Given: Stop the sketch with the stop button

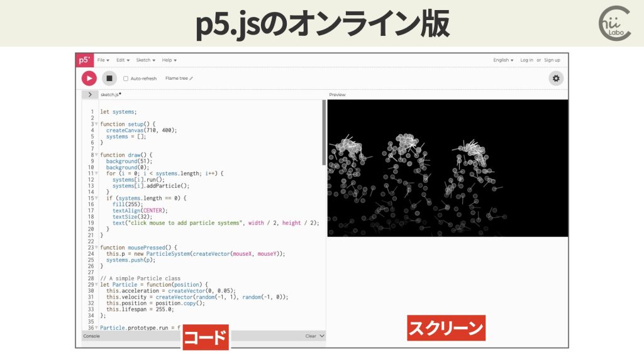Looking at the screenshot, I should [109, 79].
